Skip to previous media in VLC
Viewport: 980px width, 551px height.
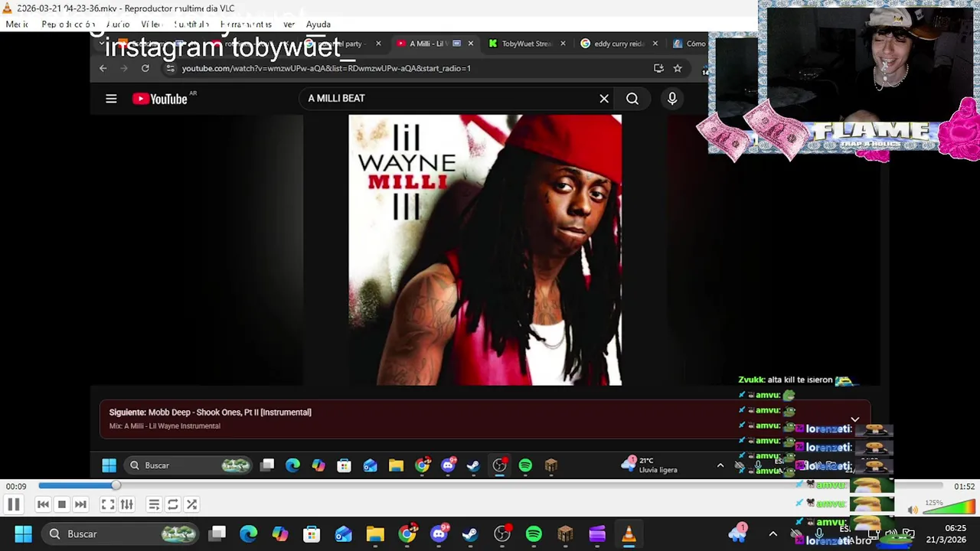[43, 504]
